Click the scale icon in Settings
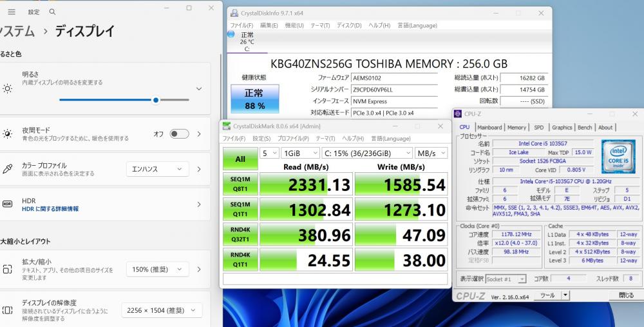Image resolution: width=644 pixels, height=327 pixels. click(x=7, y=270)
